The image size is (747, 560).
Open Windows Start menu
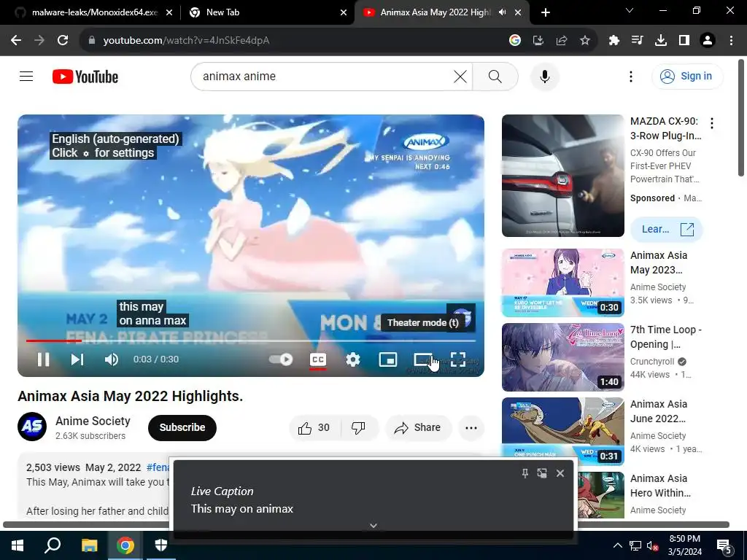pyautogui.click(x=18, y=545)
